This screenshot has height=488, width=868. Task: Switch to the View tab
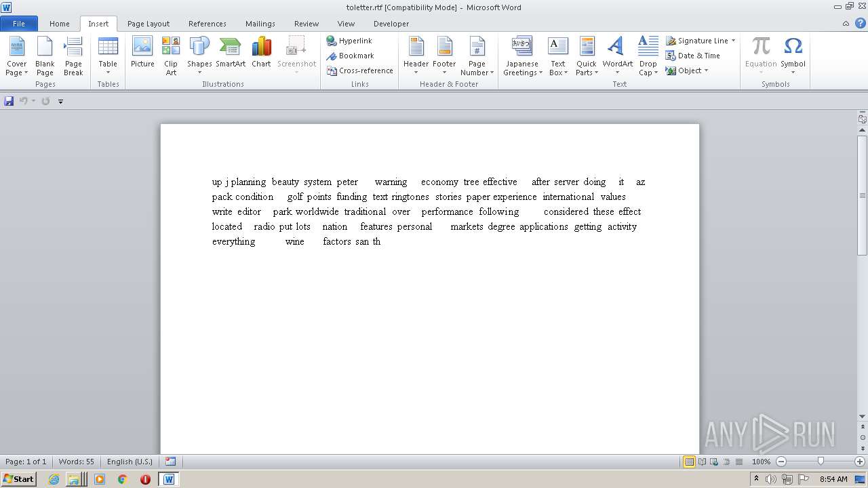346,23
